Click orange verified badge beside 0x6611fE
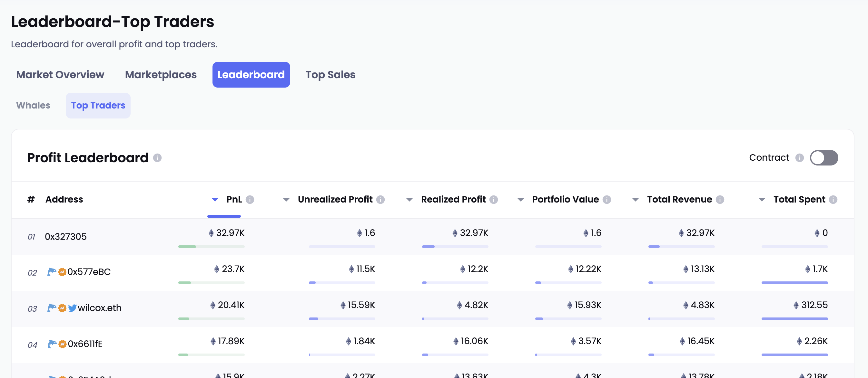 tap(62, 344)
